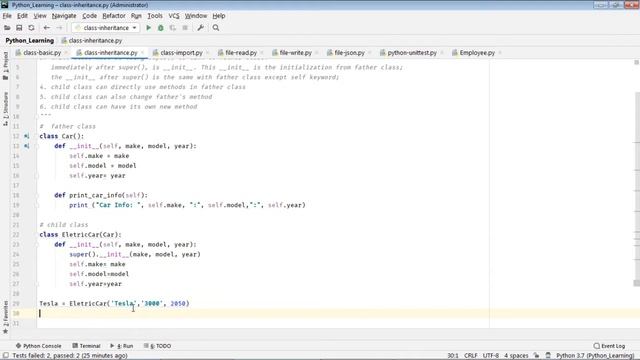640x360 pixels.
Task: Toggle read-only lock icon in status bar
Action: click(536, 356)
